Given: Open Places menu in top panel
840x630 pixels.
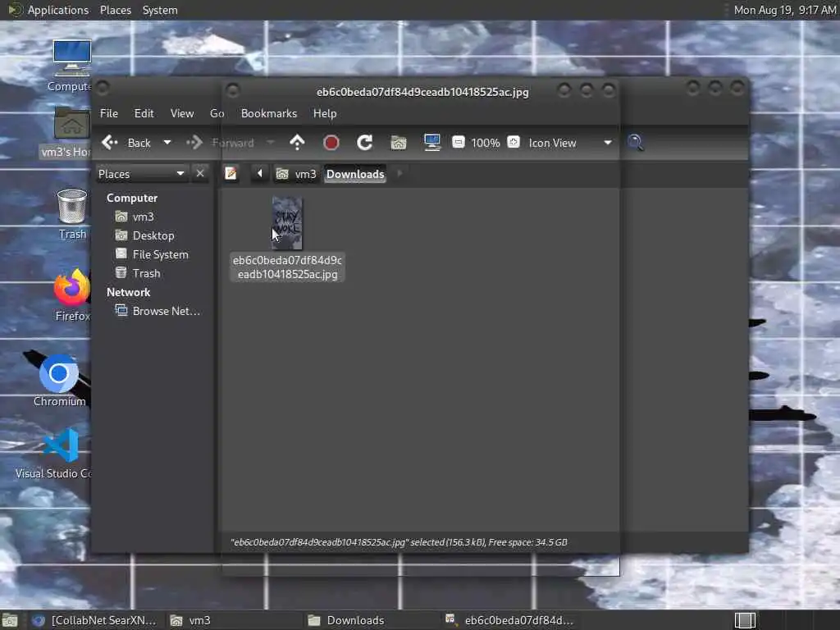Looking at the screenshot, I should (116, 10).
